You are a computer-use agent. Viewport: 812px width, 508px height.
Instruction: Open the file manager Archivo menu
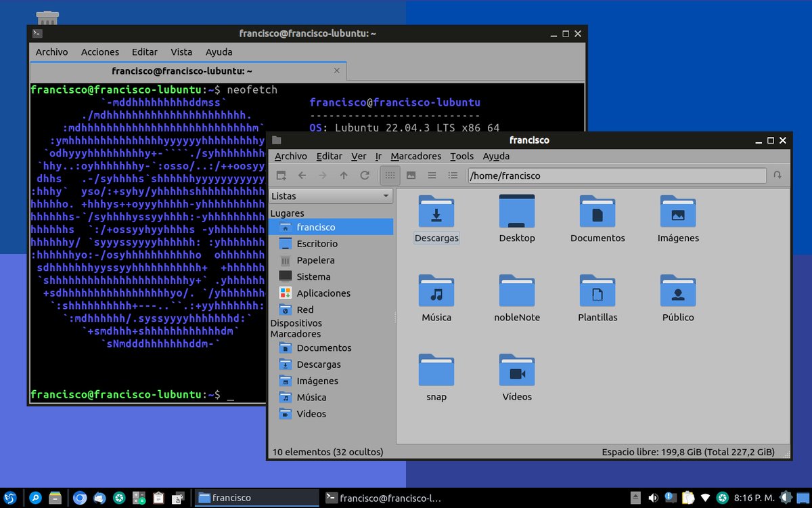(290, 156)
